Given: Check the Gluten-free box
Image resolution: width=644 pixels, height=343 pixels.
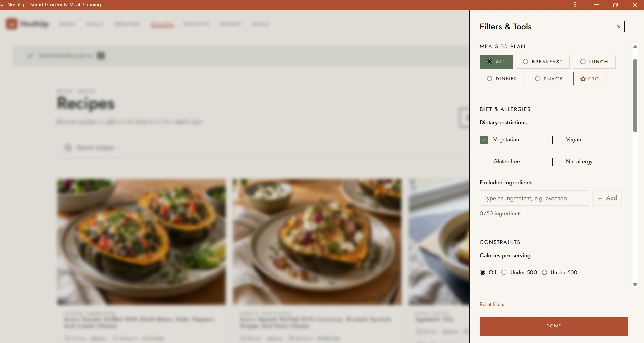Looking at the screenshot, I should [x=484, y=162].
